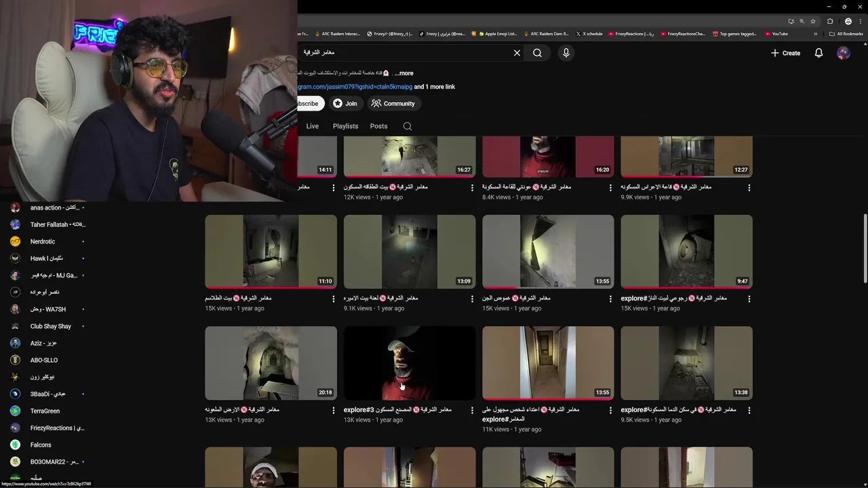868x488 pixels.
Task: Open the Chrome profile icon
Action: pyautogui.click(x=848, y=21)
